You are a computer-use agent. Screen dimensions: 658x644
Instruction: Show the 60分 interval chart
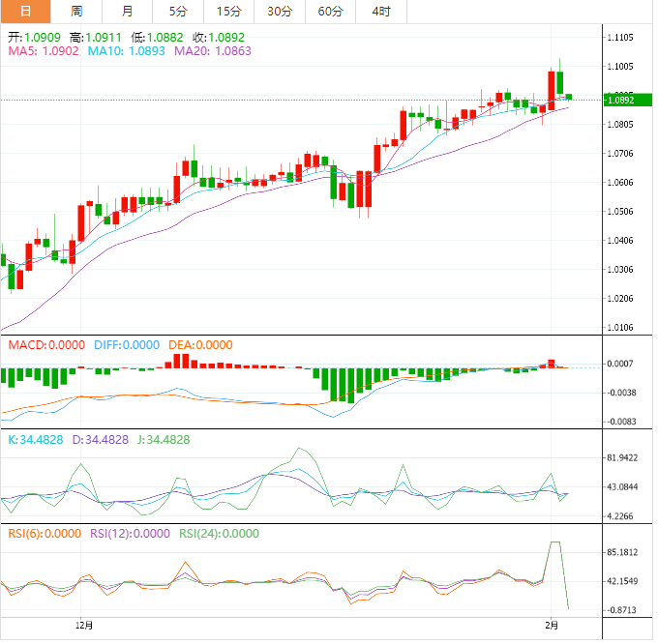pos(330,12)
